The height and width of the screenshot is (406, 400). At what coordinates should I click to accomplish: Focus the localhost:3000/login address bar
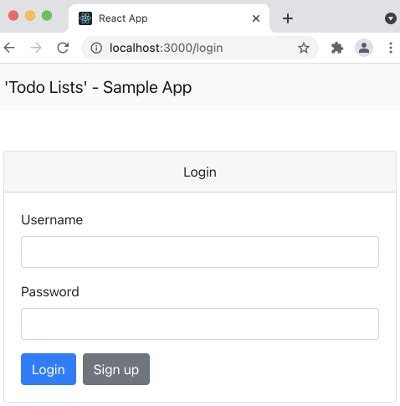coord(200,48)
